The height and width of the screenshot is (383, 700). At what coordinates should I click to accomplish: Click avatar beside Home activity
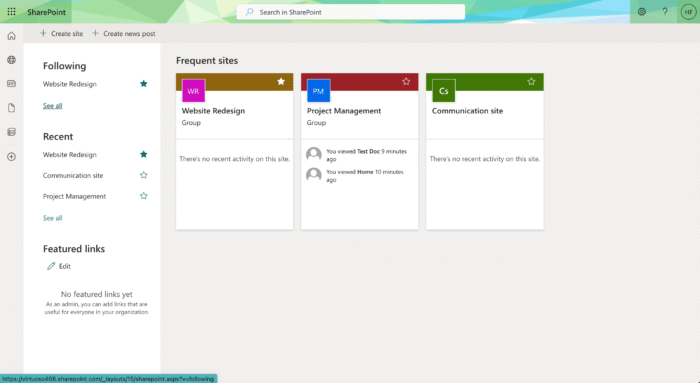314,175
